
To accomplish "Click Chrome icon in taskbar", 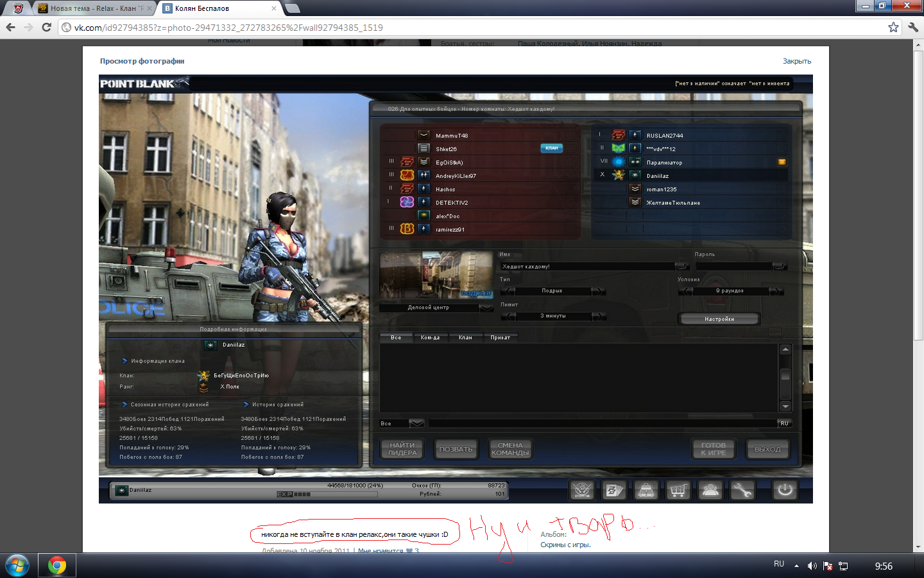I will click(57, 566).
